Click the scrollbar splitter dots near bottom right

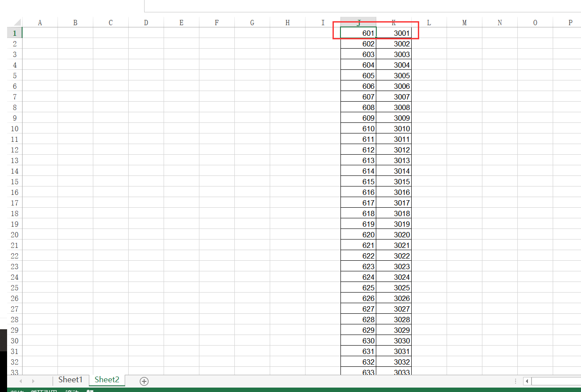pos(516,381)
